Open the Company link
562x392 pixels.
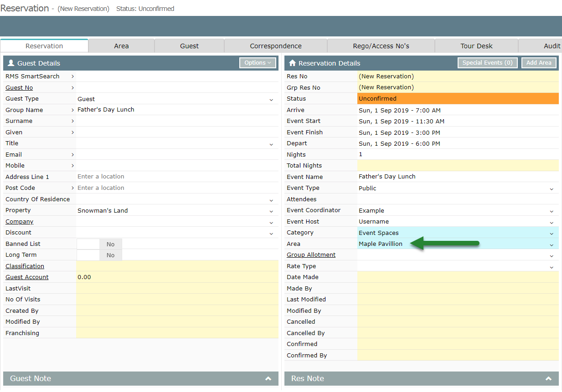point(20,222)
